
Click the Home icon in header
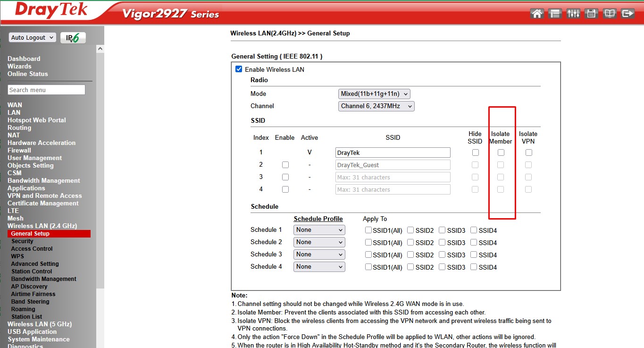pyautogui.click(x=537, y=13)
